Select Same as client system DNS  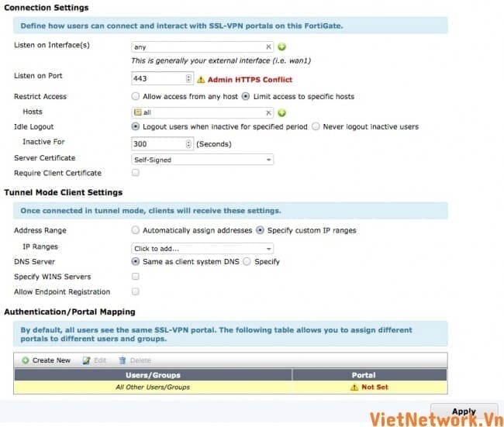click(136, 261)
